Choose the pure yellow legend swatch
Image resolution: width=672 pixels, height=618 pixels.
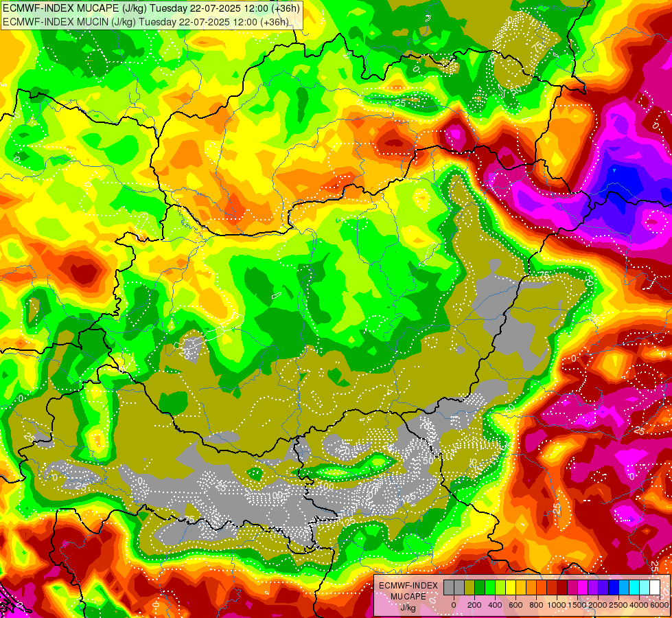[x=511, y=588]
